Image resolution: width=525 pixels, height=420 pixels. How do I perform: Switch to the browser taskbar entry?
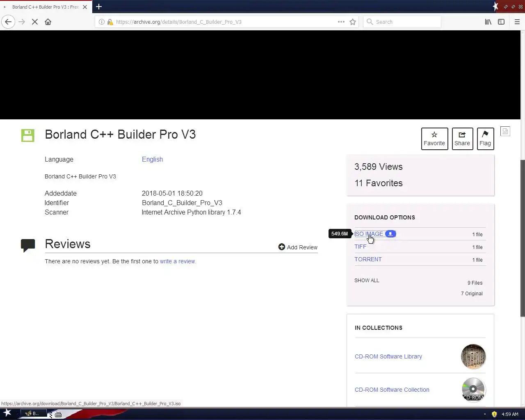point(34,413)
